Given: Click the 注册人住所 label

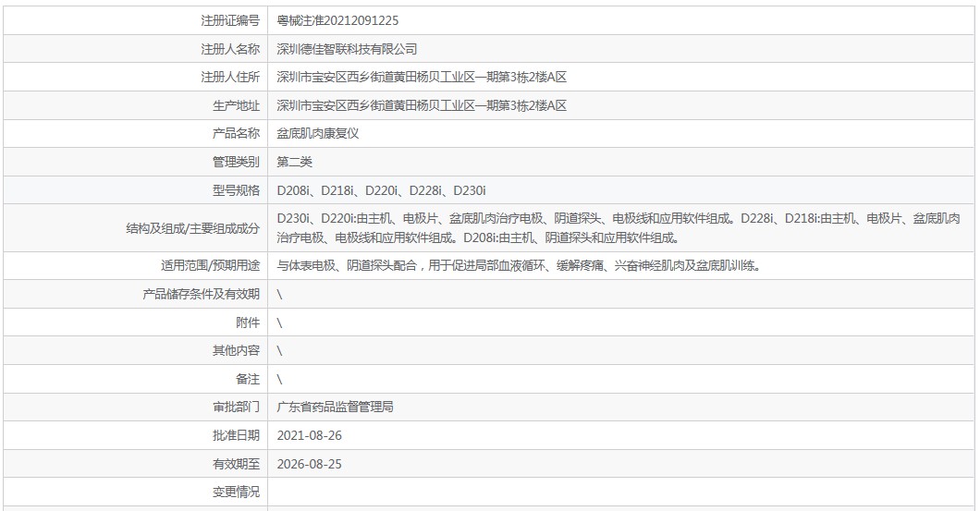Looking at the screenshot, I should pyautogui.click(x=230, y=77).
